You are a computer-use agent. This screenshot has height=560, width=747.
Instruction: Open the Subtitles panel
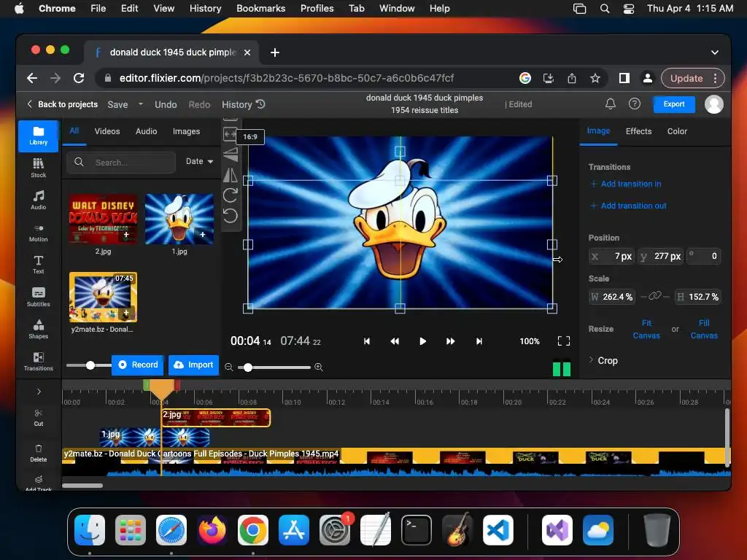38,297
